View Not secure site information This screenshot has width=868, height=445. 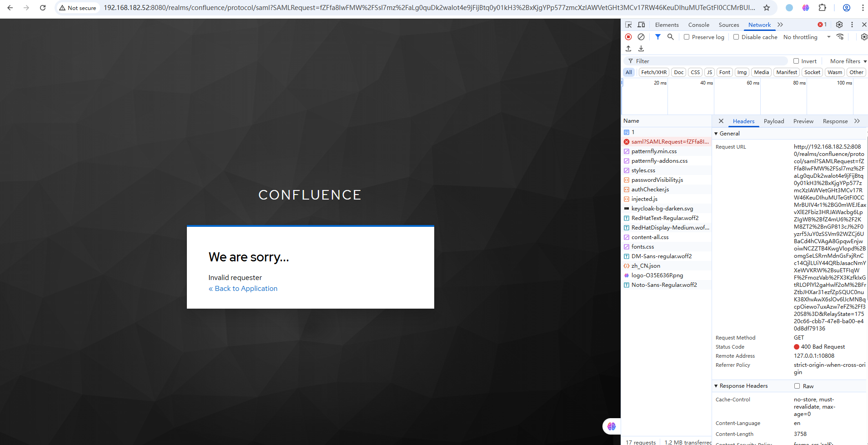click(78, 8)
